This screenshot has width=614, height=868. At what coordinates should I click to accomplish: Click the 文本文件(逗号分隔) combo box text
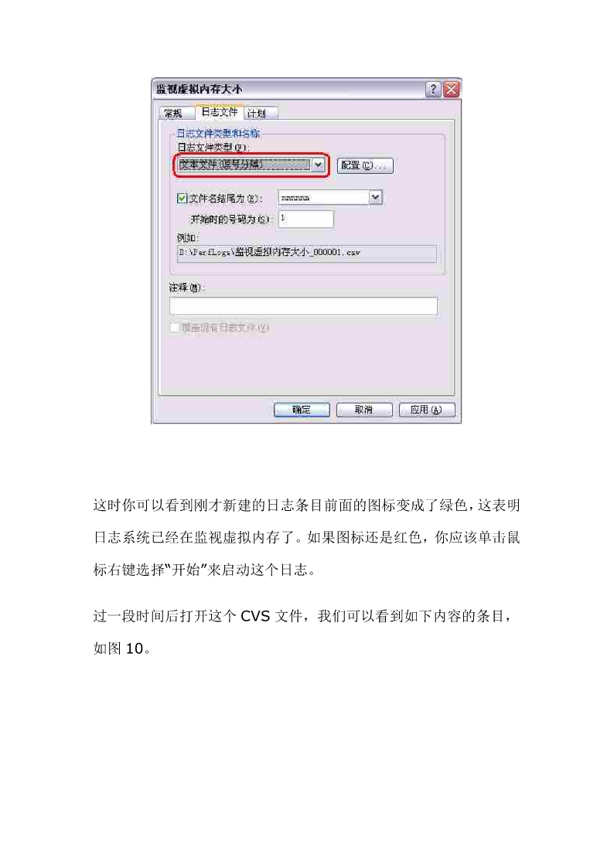[244, 165]
